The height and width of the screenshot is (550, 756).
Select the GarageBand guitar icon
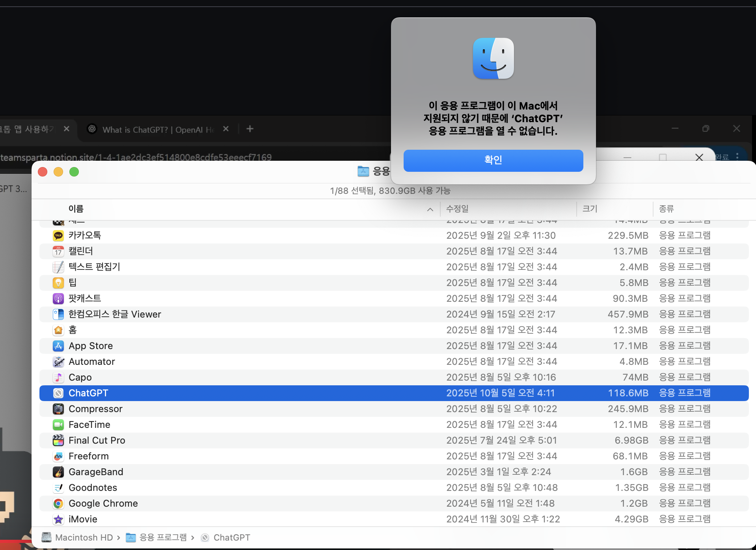[x=58, y=472]
